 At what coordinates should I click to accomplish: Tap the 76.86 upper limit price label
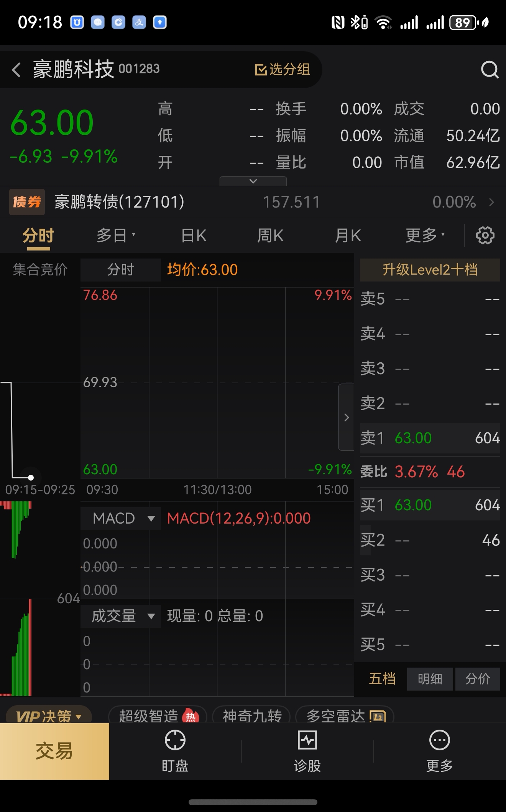(100, 295)
